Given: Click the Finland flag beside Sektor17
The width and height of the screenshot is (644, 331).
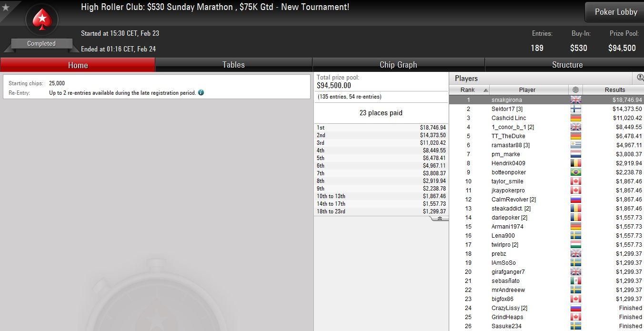Looking at the screenshot, I should 575,109.
